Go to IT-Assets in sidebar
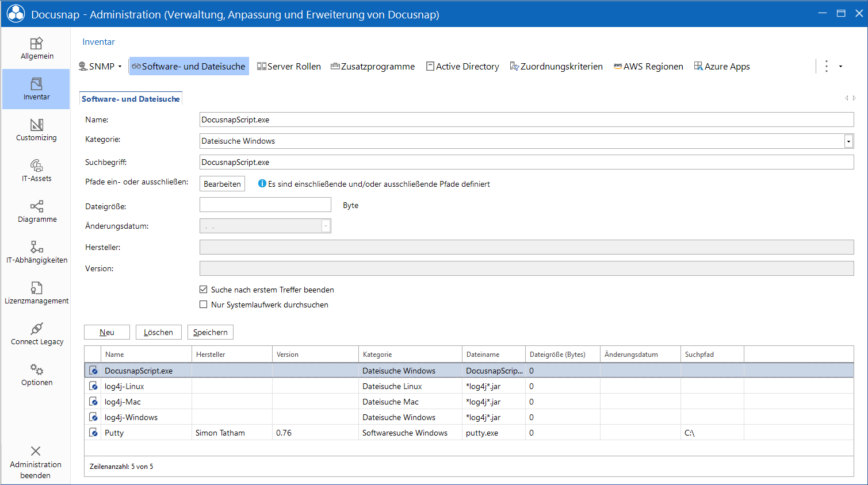868x485 pixels. coord(36,171)
